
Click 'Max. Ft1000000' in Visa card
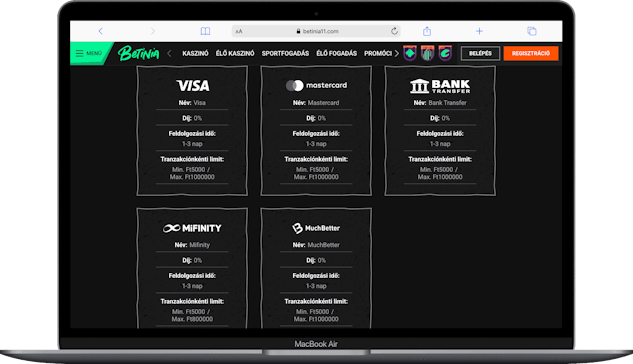pyautogui.click(x=192, y=177)
